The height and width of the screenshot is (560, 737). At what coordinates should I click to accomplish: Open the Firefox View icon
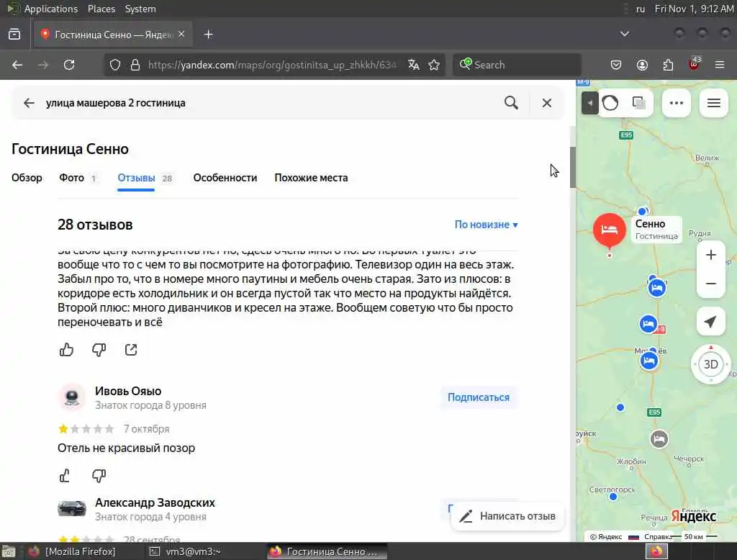[x=14, y=35]
